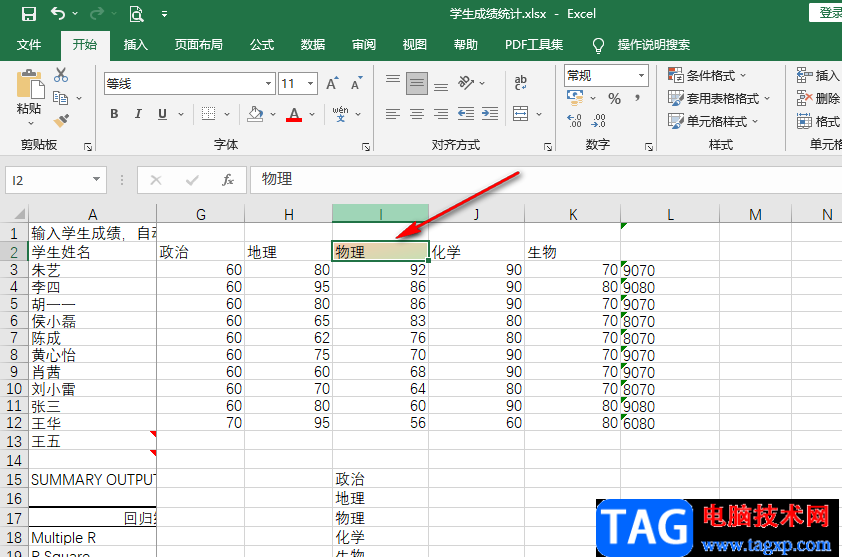Click 登录 sign-in button
The width and height of the screenshot is (842, 557).
coord(827,13)
